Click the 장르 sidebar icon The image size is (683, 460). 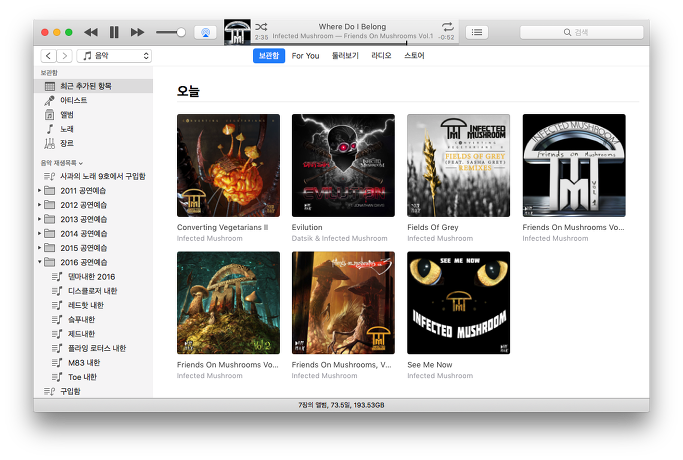click(x=49, y=143)
